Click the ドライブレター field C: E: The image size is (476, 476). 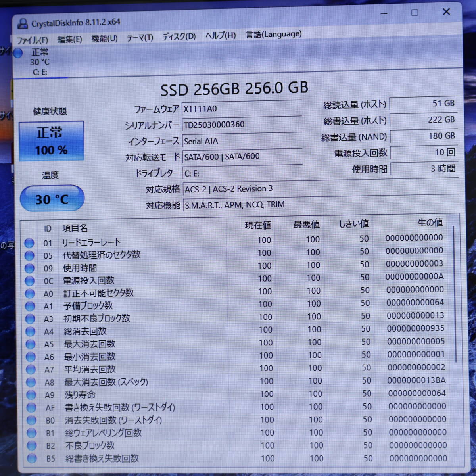[x=243, y=173]
